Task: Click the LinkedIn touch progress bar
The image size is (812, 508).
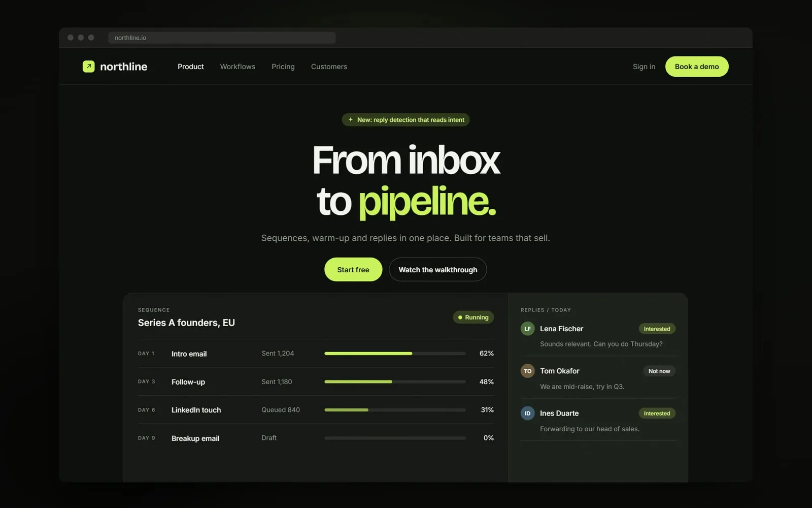Action: click(395, 409)
